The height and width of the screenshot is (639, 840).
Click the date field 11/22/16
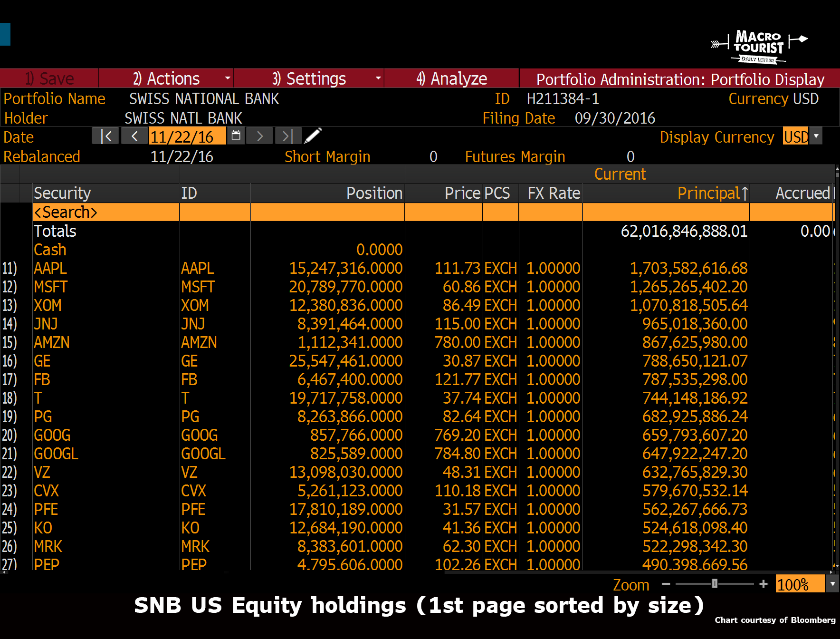pyautogui.click(x=187, y=136)
